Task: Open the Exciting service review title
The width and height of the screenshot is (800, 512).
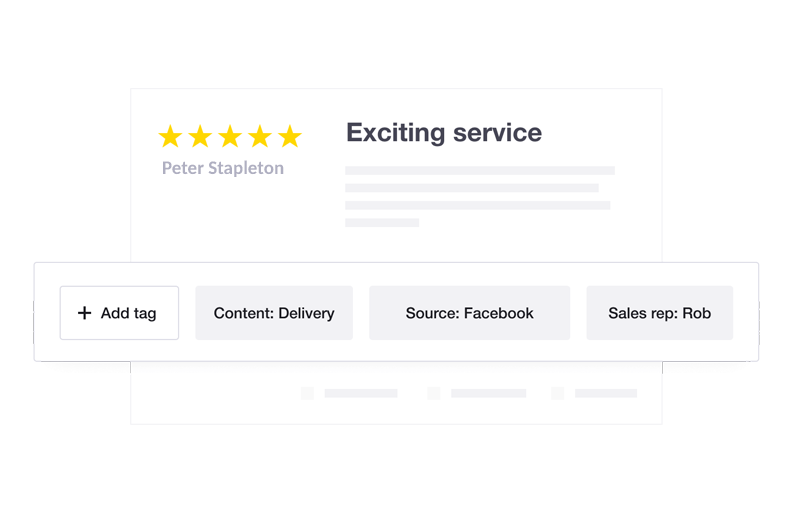Action: [444, 133]
